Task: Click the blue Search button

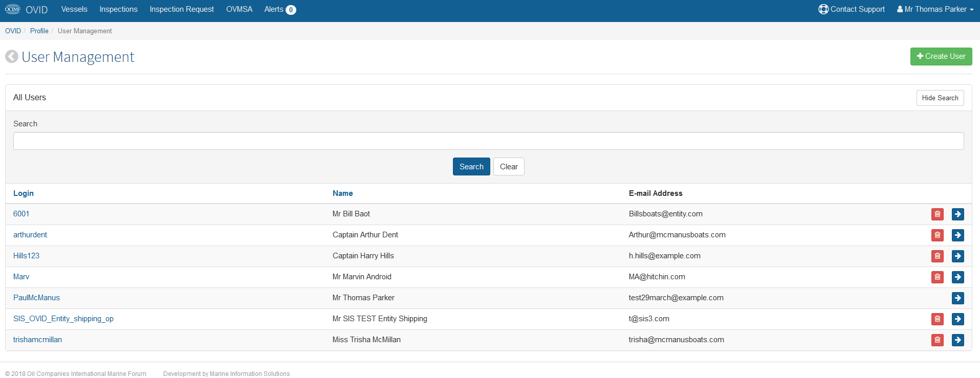Action: [x=471, y=167]
